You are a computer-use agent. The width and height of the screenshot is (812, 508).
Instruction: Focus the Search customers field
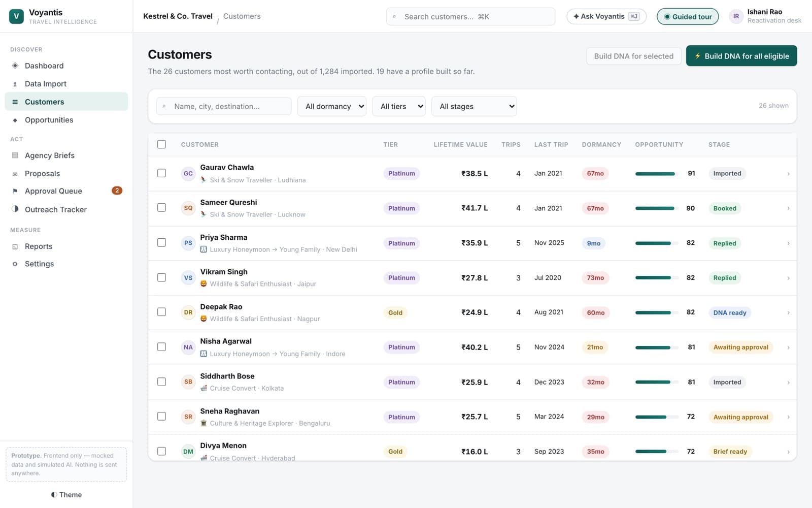click(x=470, y=17)
